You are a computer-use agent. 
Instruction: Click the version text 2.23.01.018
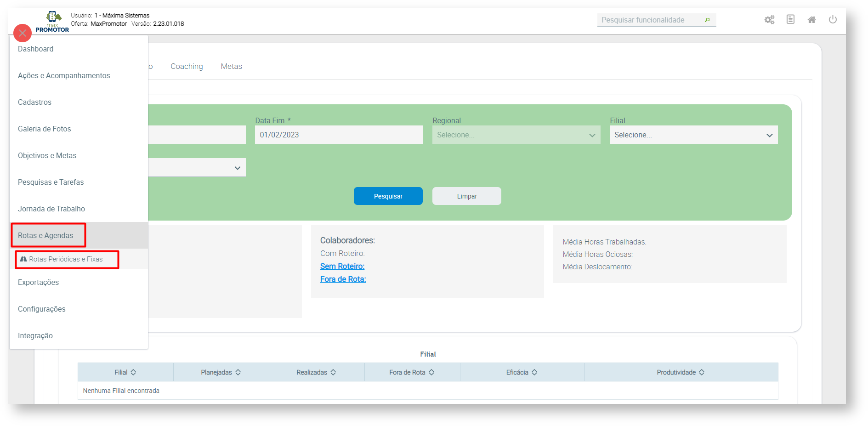(169, 24)
